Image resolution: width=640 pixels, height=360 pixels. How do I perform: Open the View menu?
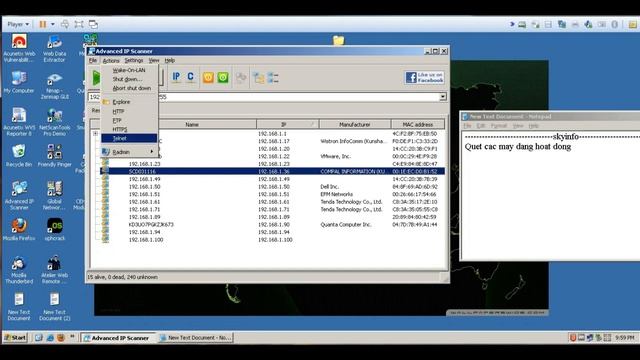click(x=154, y=60)
